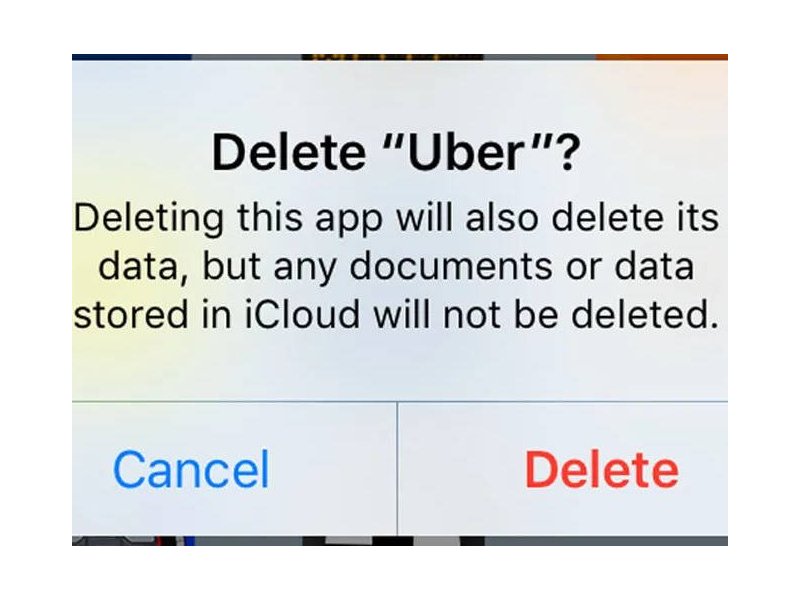
Task: Click the line "stored in iCloud will not be deleted"
Action: tap(396, 314)
